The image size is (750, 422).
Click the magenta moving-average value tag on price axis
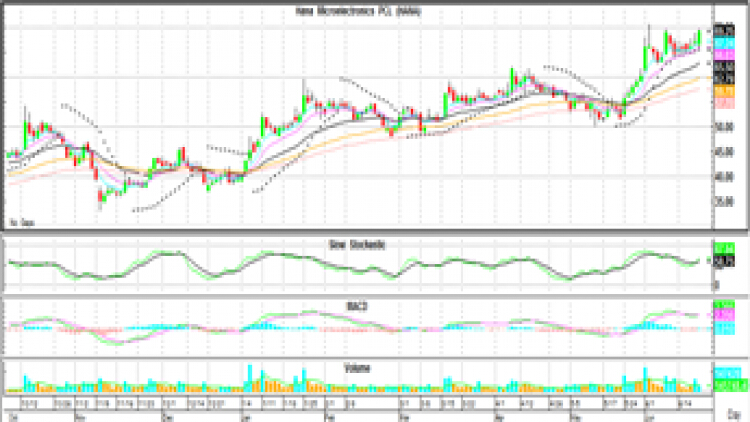(x=724, y=56)
